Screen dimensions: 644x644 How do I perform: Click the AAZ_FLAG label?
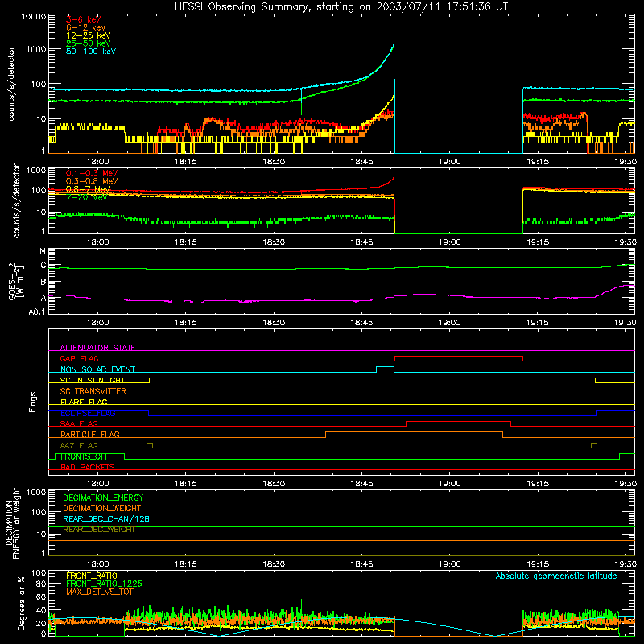(x=79, y=445)
